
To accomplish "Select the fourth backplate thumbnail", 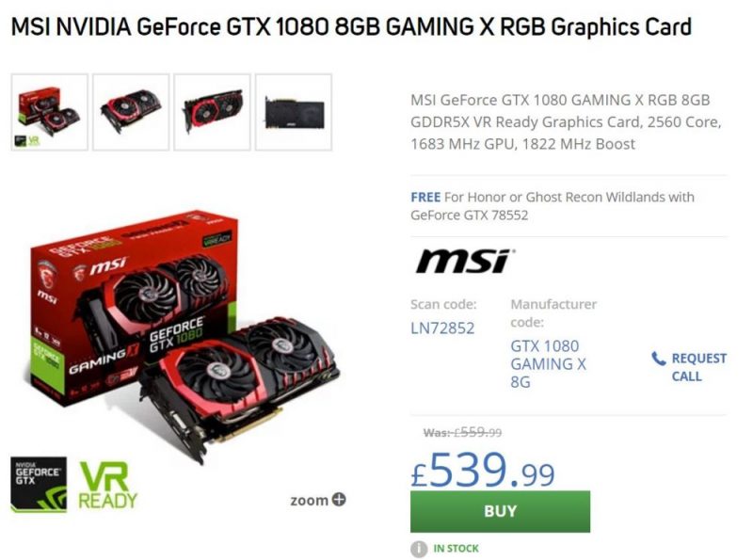I will coord(294,112).
